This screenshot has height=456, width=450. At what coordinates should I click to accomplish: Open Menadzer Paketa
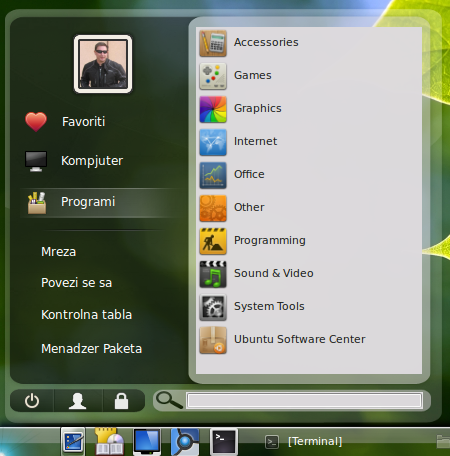(x=91, y=349)
